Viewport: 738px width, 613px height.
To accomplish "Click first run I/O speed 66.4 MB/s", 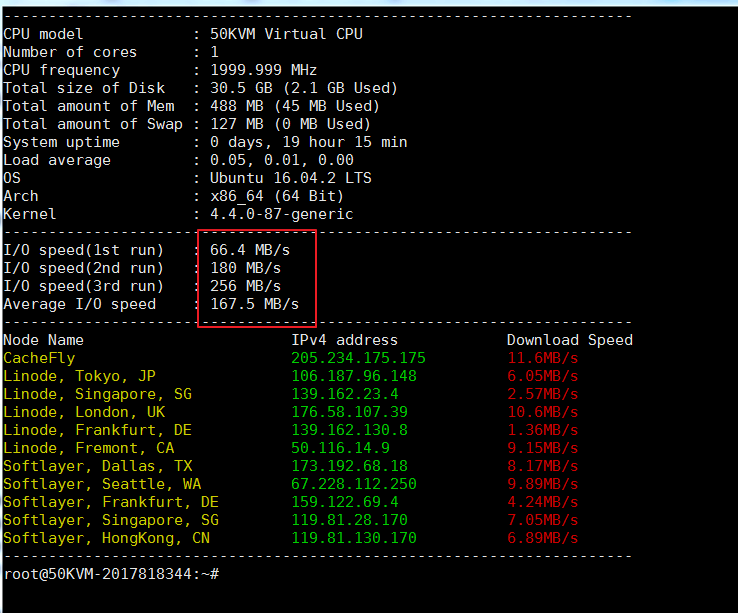I will [x=250, y=250].
